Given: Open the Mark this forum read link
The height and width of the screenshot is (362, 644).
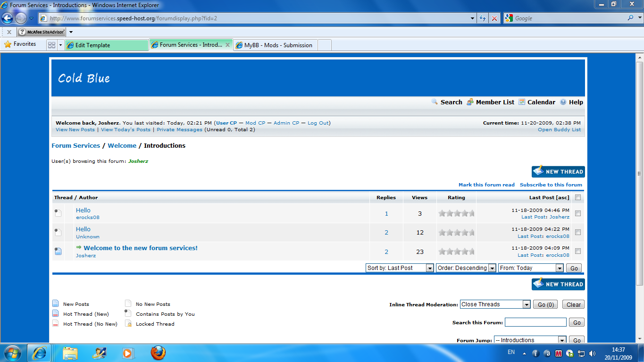Looking at the screenshot, I should pos(486,185).
